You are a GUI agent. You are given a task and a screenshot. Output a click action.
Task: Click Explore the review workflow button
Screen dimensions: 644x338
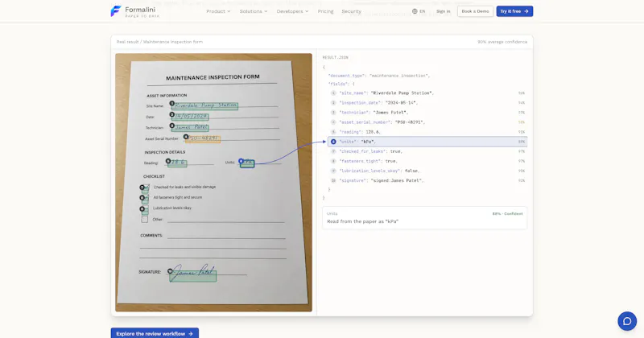pos(155,333)
